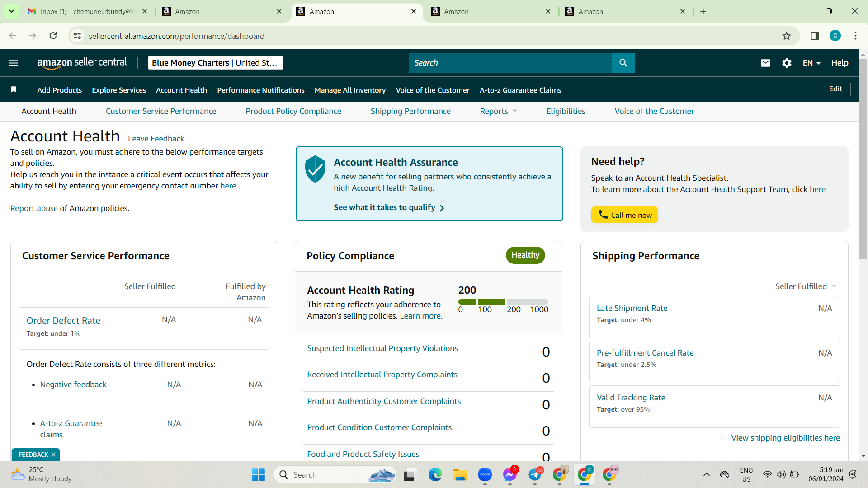Open the Windows Start menu

tap(258, 475)
